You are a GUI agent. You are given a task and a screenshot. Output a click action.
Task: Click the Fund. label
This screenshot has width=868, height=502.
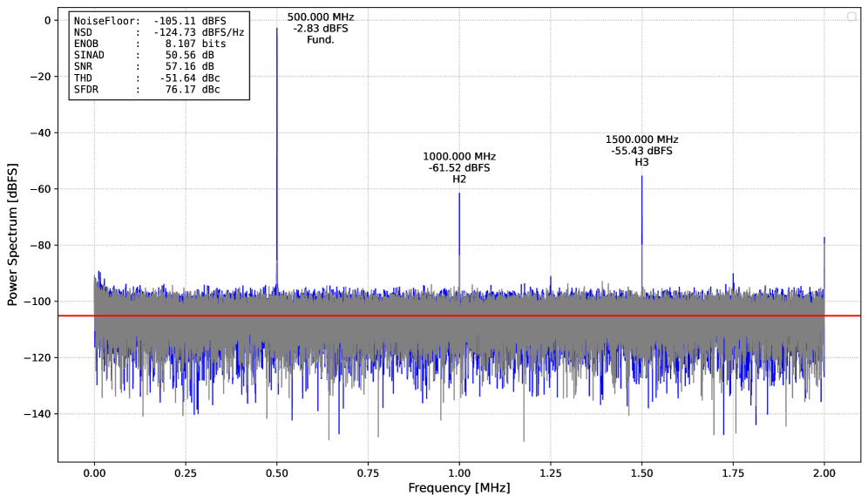[x=321, y=40]
